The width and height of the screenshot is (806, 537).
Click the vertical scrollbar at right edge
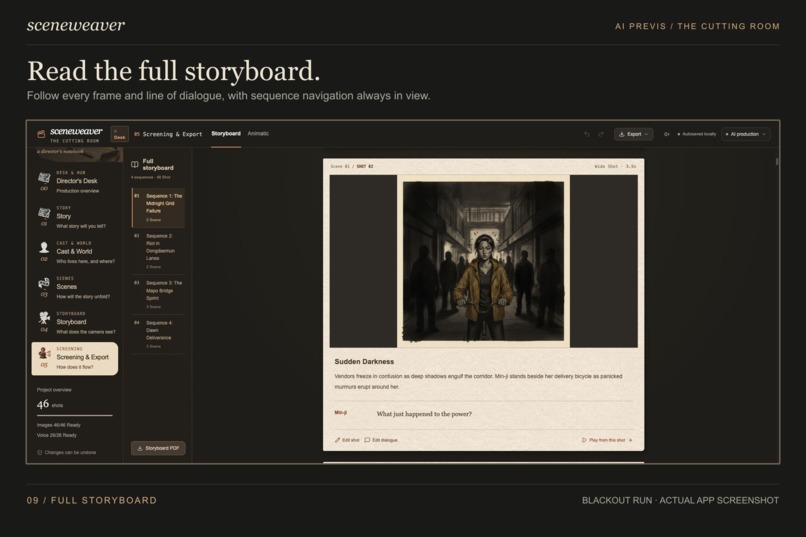pos(777,161)
